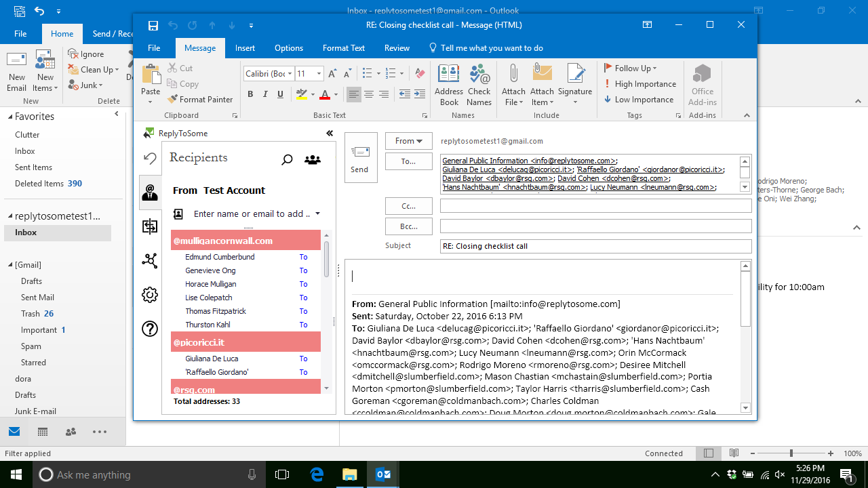
Task: Switch to the Review tab
Action: (397, 48)
